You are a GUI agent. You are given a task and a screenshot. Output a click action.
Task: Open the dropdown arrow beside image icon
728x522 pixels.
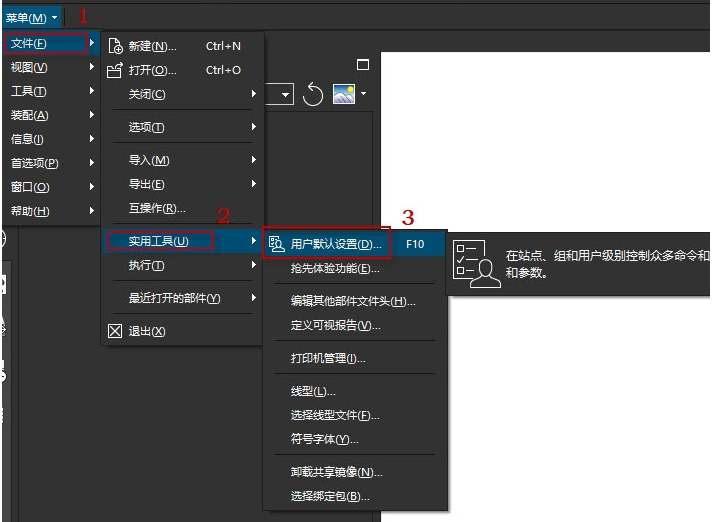tap(364, 94)
